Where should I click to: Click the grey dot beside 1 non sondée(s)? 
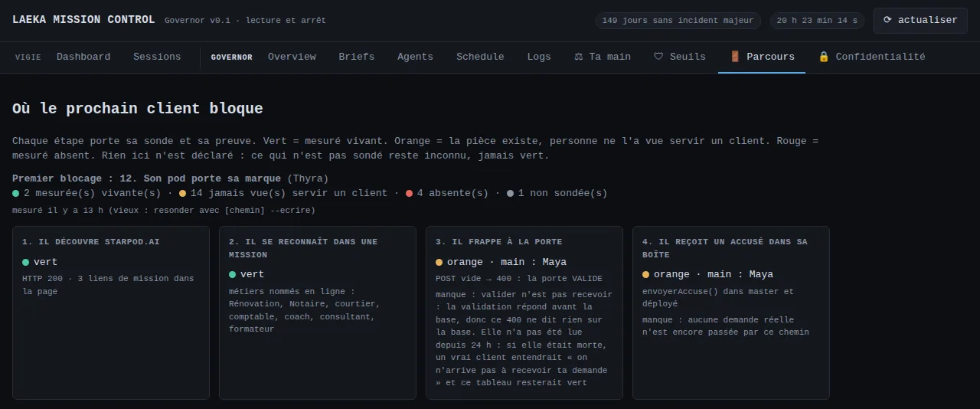pos(511,193)
